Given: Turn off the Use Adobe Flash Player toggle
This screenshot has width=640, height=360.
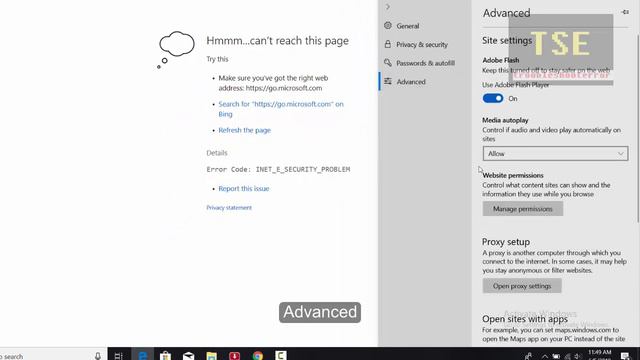Looking at the screenshot, I should (x=493, y=98).
